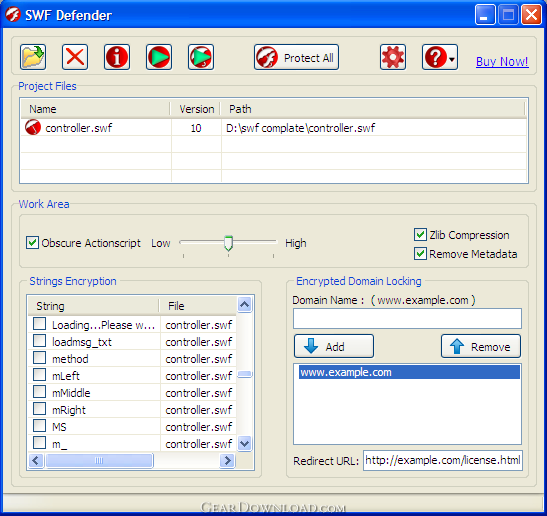Click strings list scroll up arrow
Screen dimensions: 547x516
click(x=245, y=305)
